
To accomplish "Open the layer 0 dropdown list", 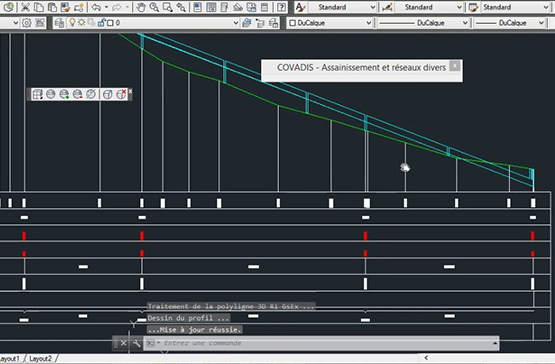I will pos(146,23).
